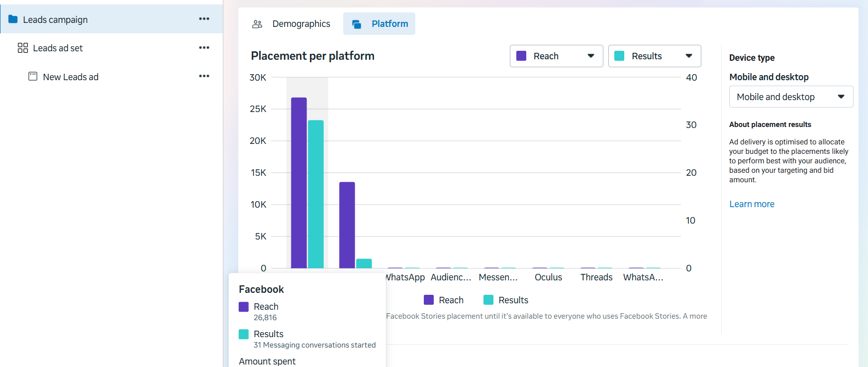Expand the Reach metric dropdown

(556, 56)
